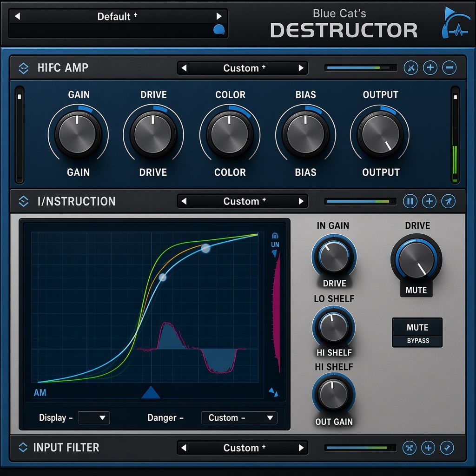Click the OUTPUT knob
The height and width of the screenshot is (476, 476).
[380, 133]
